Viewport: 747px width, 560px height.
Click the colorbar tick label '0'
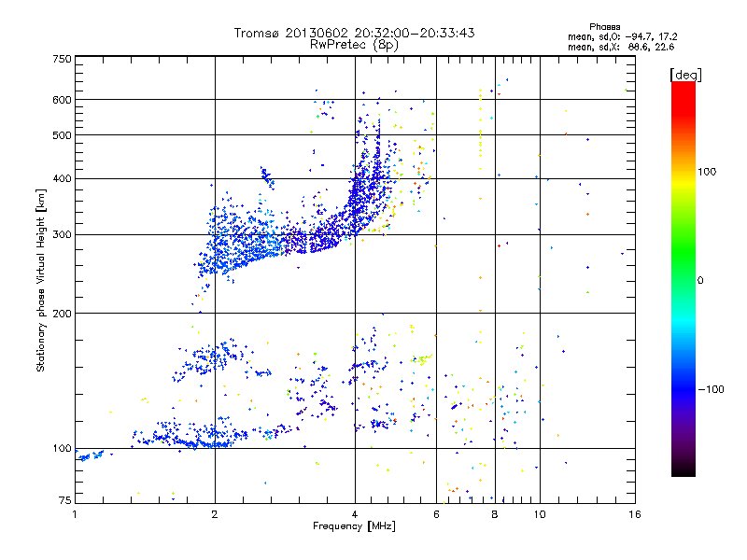tap(699, 281)
